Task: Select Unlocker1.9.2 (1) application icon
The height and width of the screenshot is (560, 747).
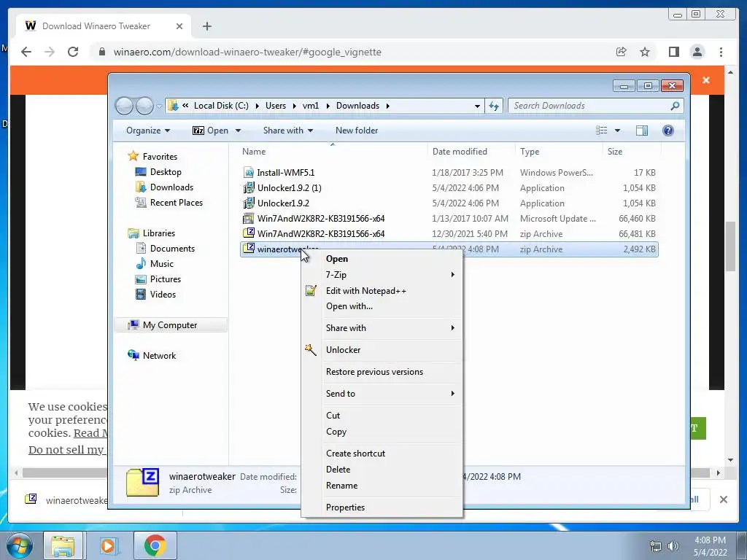Action: 248,187
